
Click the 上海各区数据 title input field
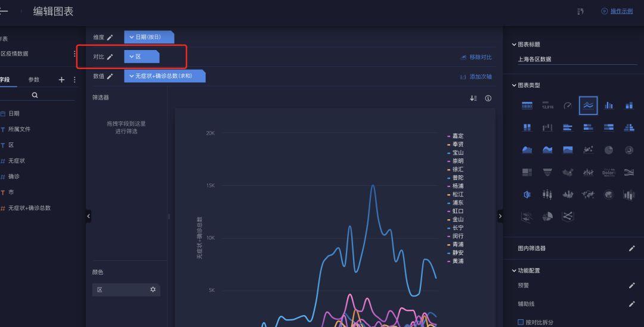[577, 59]
